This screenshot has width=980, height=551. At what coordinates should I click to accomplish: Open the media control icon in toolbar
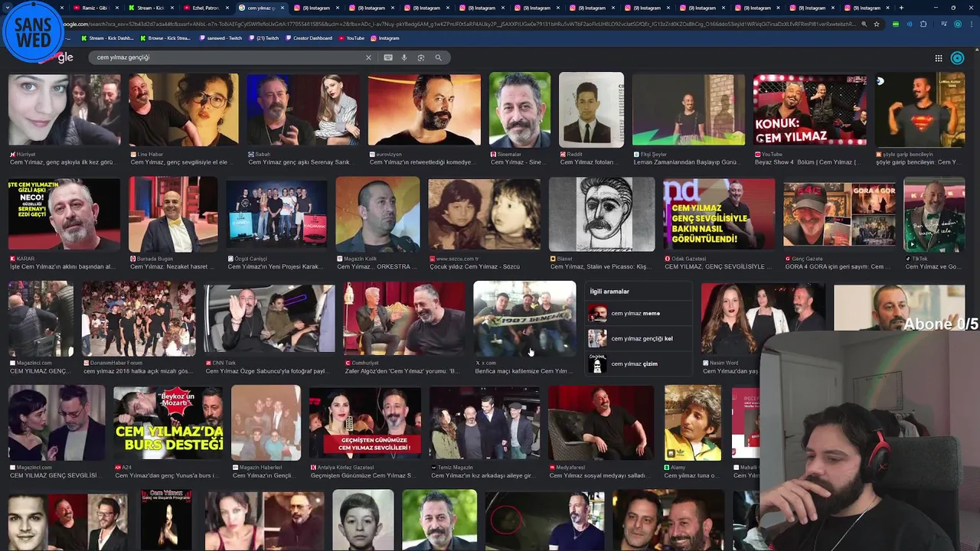coord(944,24)
